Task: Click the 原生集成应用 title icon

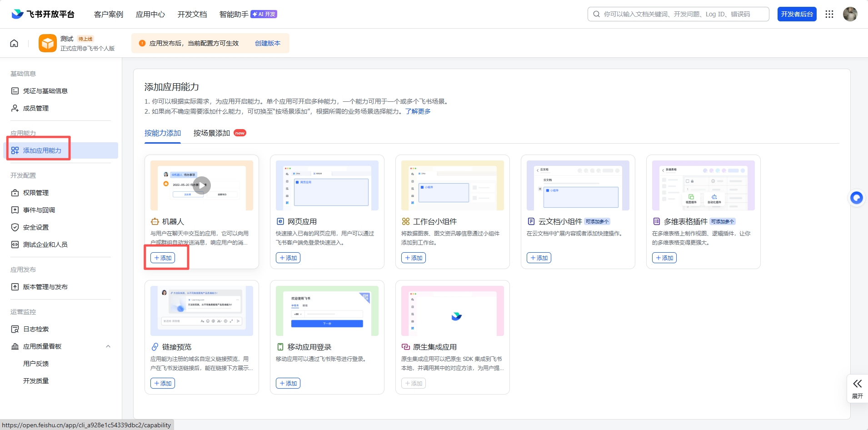Action: [x=406, y=347]
